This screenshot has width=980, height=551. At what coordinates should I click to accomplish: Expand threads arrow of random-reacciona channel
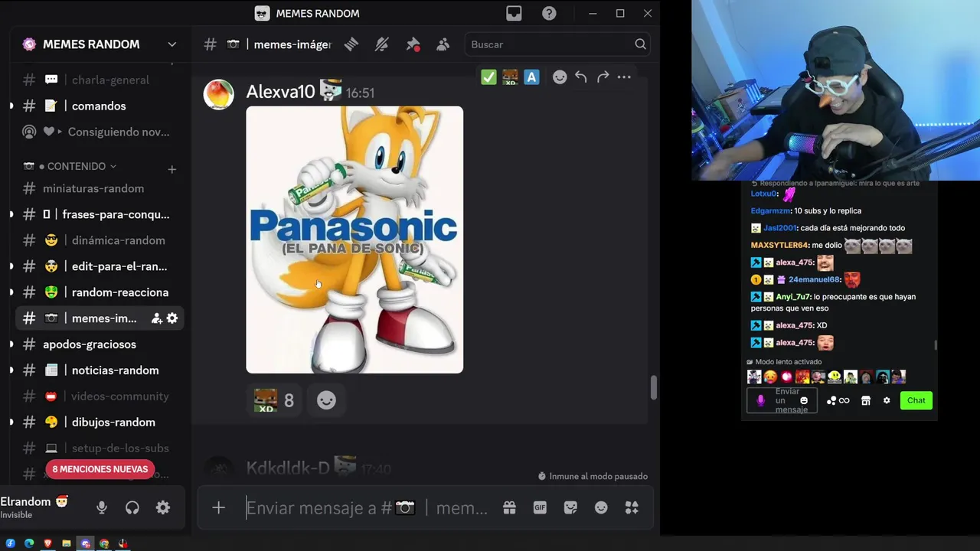click(x=11, y=292)
